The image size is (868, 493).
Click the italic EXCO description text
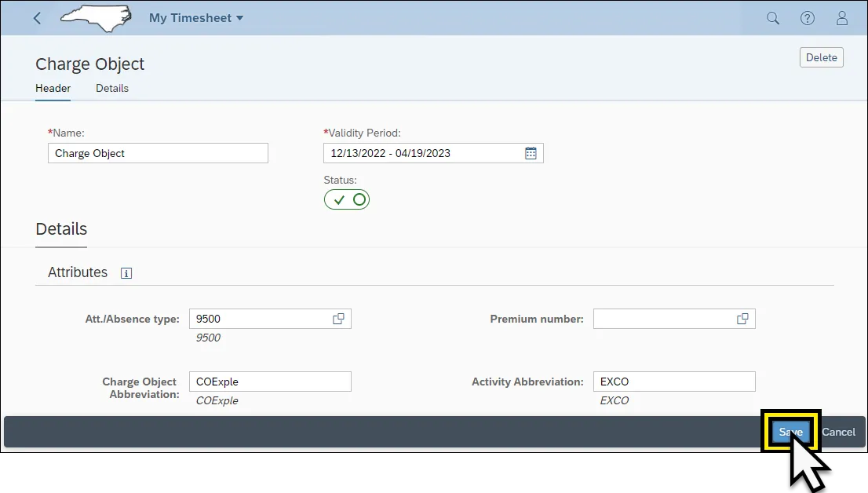tap(615, 400)
